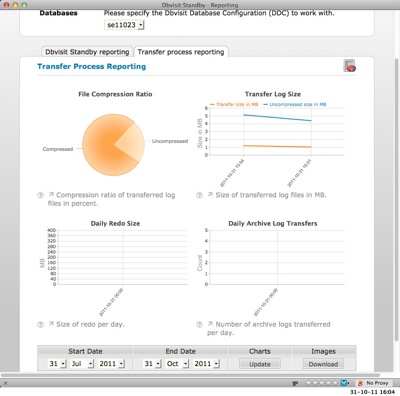Image resolution: width=400 pixels, height=396 pixels.
Task: Switch to the Dbvisit Standby reporting tab
Action: [87, 52]
